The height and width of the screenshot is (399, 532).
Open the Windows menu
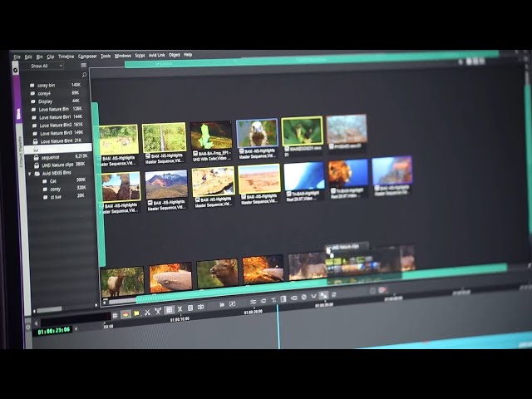click(122, 56)
